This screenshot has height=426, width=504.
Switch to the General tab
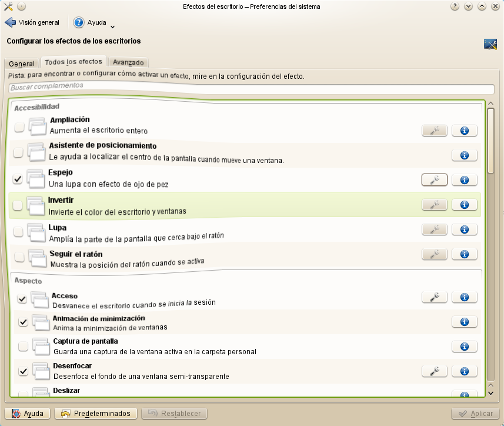tap(22, 64)
